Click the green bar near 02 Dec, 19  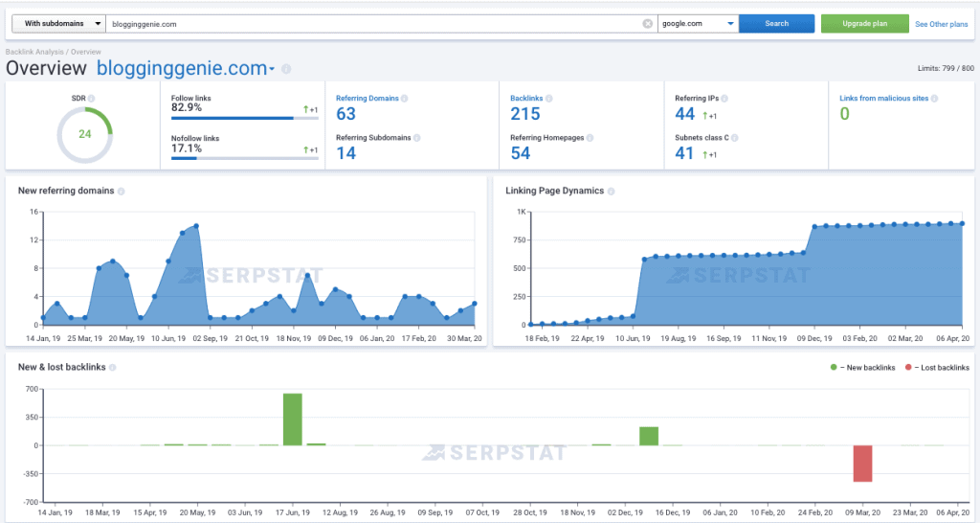pyautogui.click(x=649, y=436)
